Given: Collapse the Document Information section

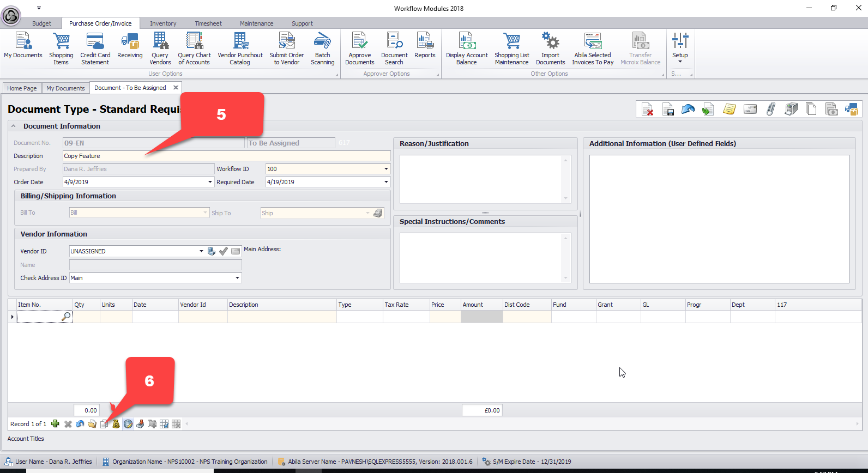Looking at the screenshot, I should [14, 126].
